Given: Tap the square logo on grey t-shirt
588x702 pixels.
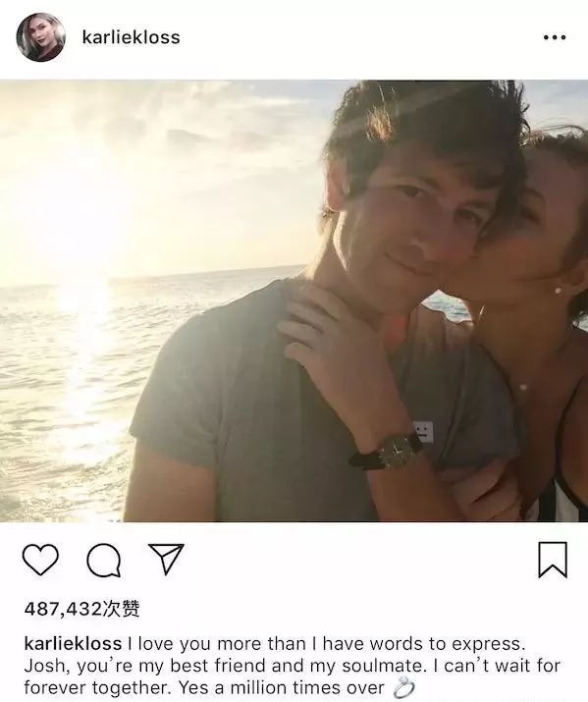Looking at the screenshot, I should pyautogui.click(x=423, y=432).
